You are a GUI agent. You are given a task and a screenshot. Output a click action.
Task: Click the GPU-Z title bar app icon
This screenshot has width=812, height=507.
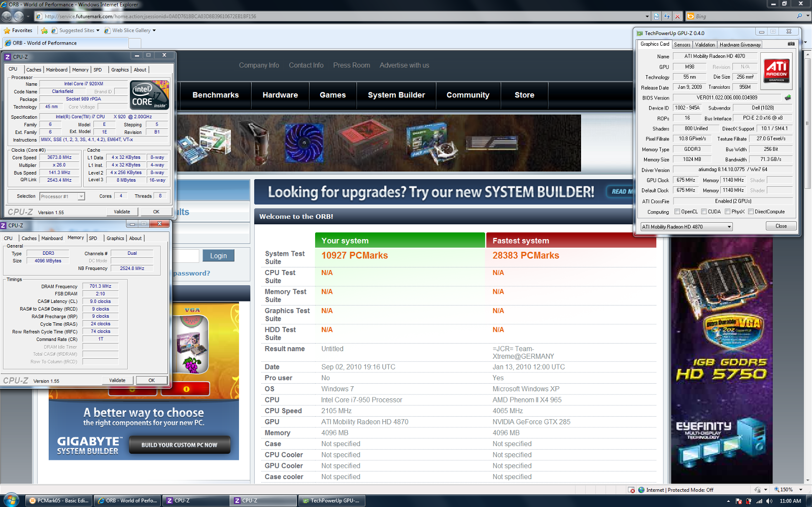(640, 33)
